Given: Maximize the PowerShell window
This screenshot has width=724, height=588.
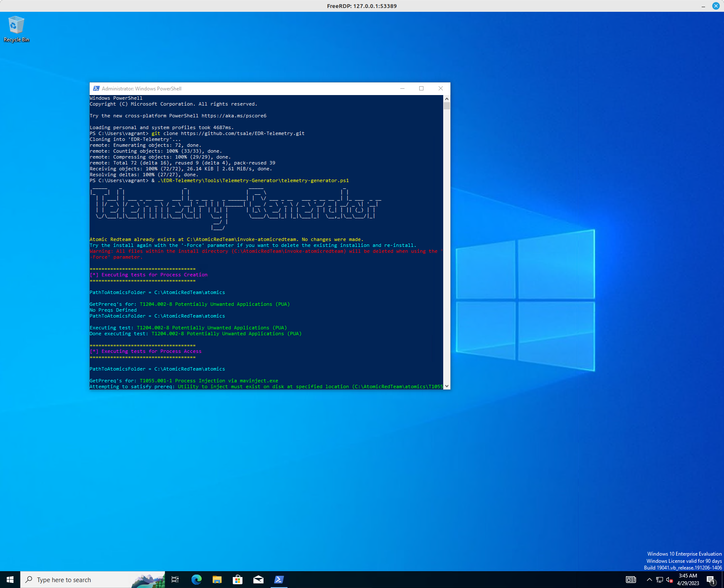Looking at the screenshot, I should click(421, 89).
